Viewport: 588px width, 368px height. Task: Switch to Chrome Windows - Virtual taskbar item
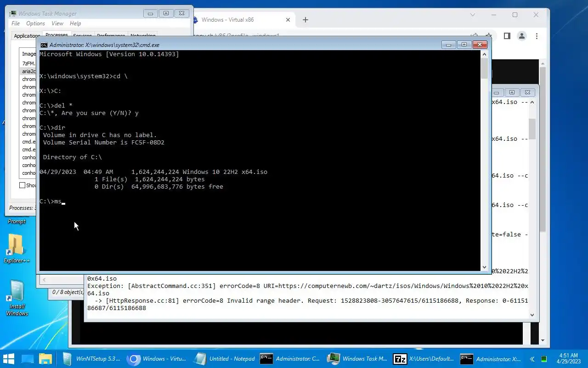pos(158,359)
